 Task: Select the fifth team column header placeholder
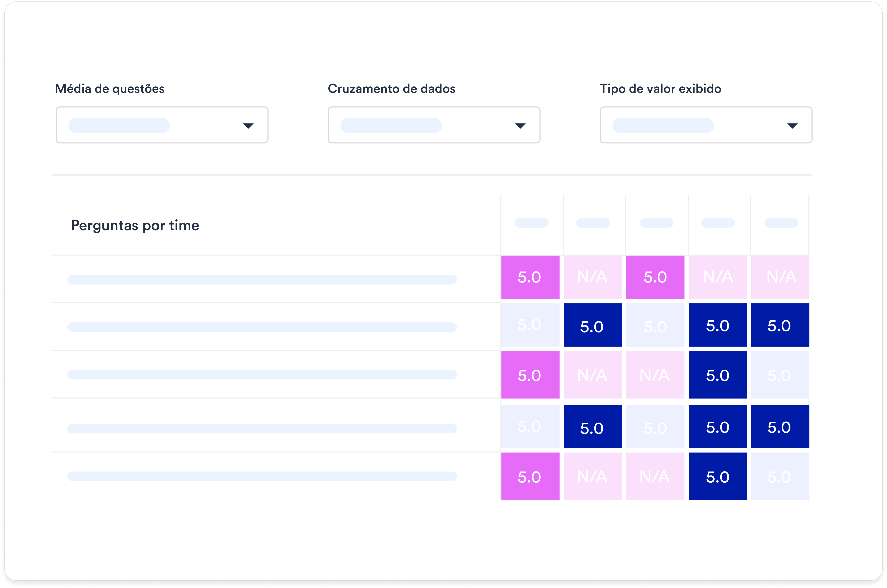[781, 223]
